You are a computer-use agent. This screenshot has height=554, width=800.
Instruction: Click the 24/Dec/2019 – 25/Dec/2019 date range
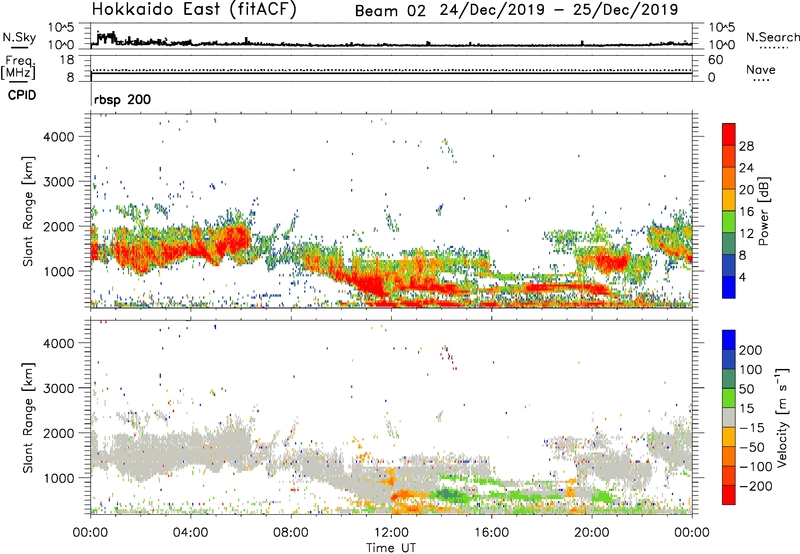pyautogui.click(x=559, y=10)
